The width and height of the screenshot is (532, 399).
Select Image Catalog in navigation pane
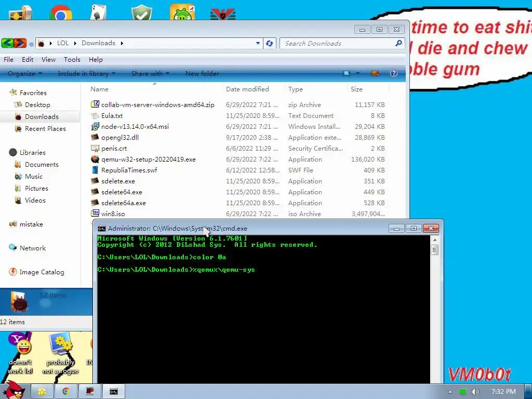pyautogui.click(x=42, y=272)
